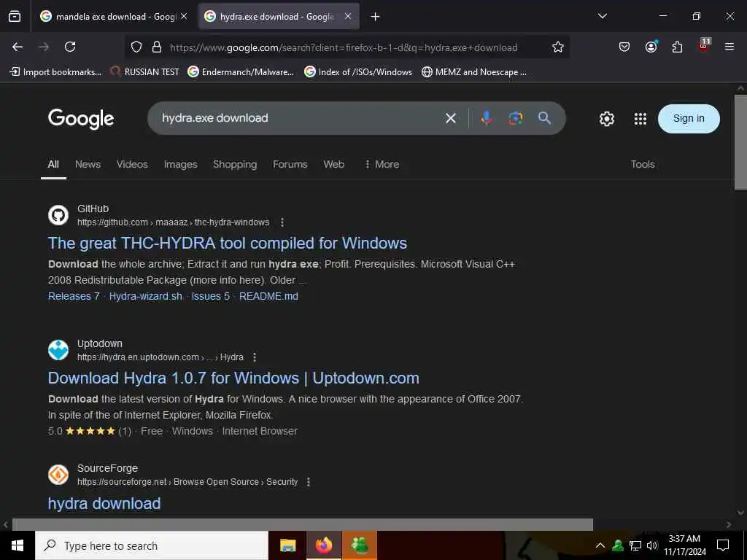Open the Extensions puzzle icon
747x560 pixels.
677,47
